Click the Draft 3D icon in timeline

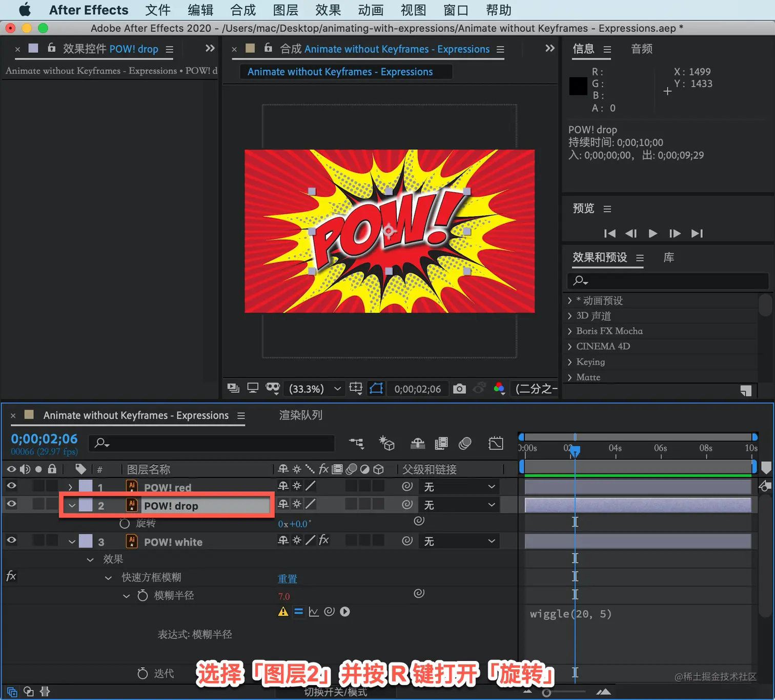[x=386, y=443]
